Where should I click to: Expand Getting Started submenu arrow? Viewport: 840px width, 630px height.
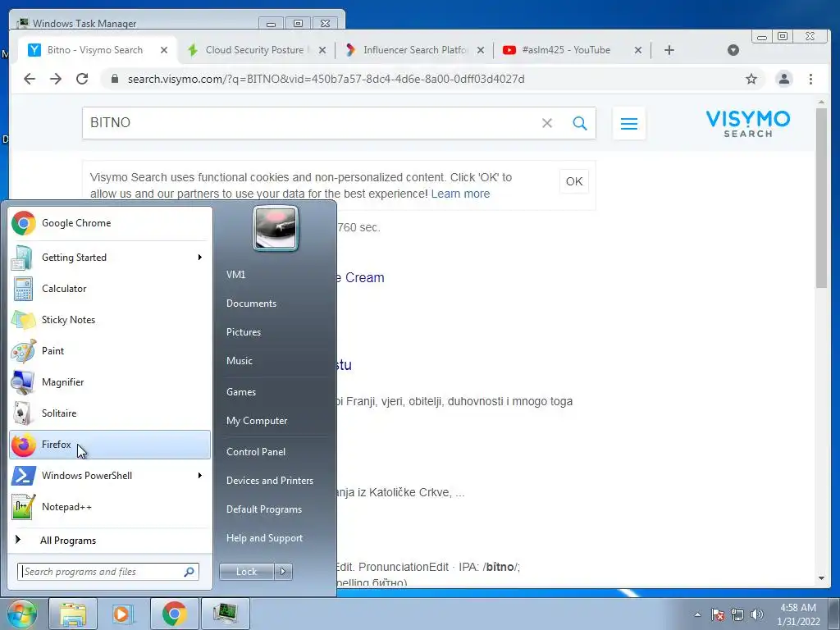pyautogui.click(x=200, y=257)
